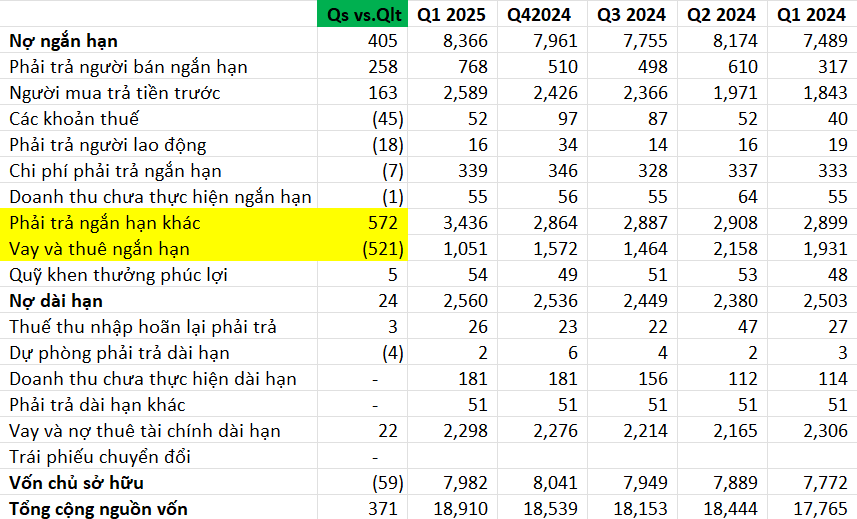
Task: Click value 156 in Doanh thu chưa thực hiện dài hạn row
Action: (x=653, y=379)
